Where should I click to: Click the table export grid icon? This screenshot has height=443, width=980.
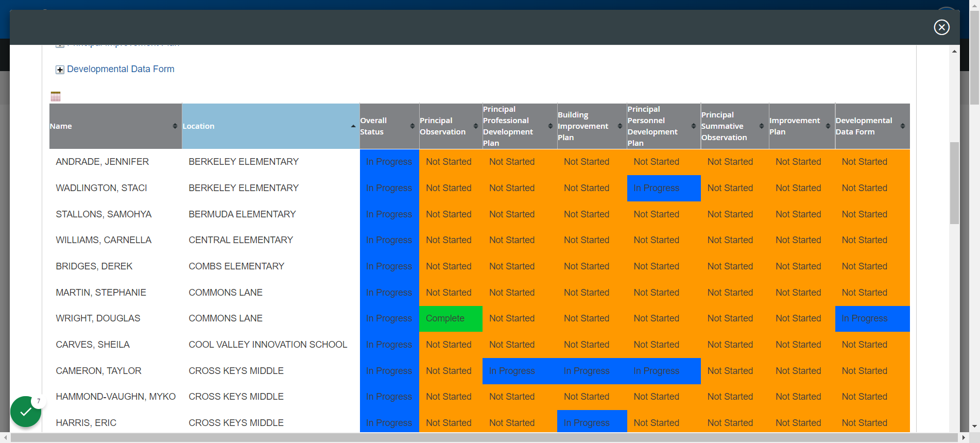(x=56, y=96)
